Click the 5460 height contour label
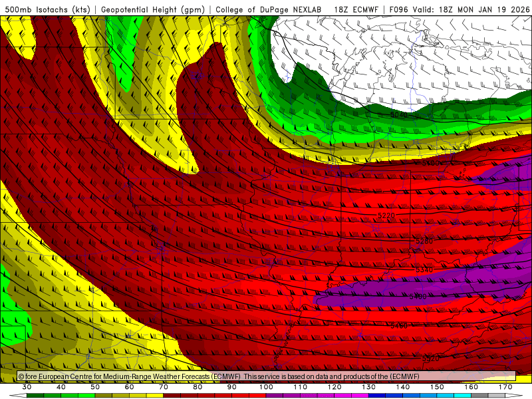This screenshot has height=399, width=532. [399, 326]
